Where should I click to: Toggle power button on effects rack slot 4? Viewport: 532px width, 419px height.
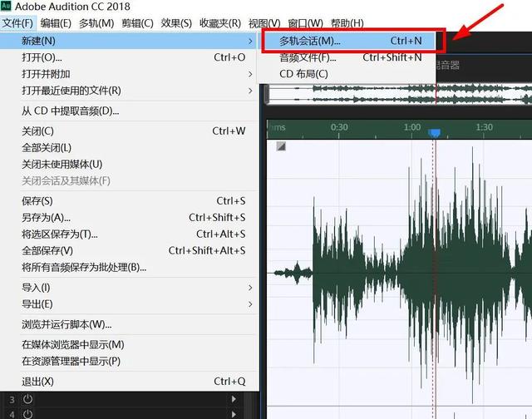click(x=27, y=413)
